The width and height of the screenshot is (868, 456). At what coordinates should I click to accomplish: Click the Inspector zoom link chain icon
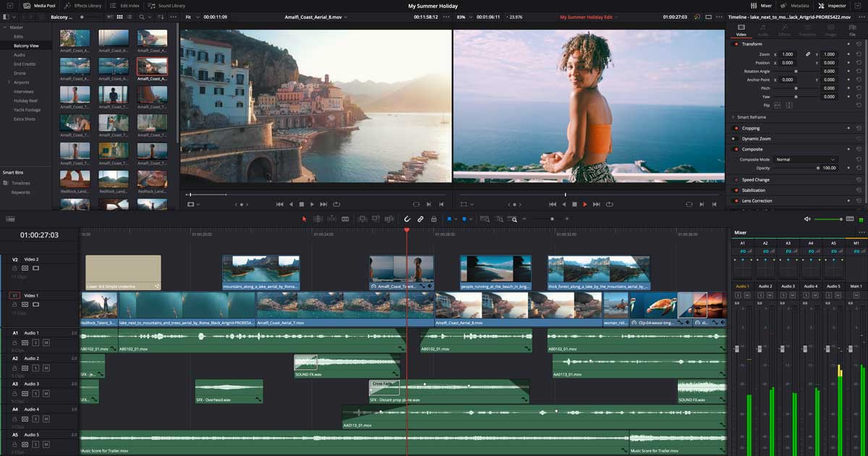coord(808,54)
